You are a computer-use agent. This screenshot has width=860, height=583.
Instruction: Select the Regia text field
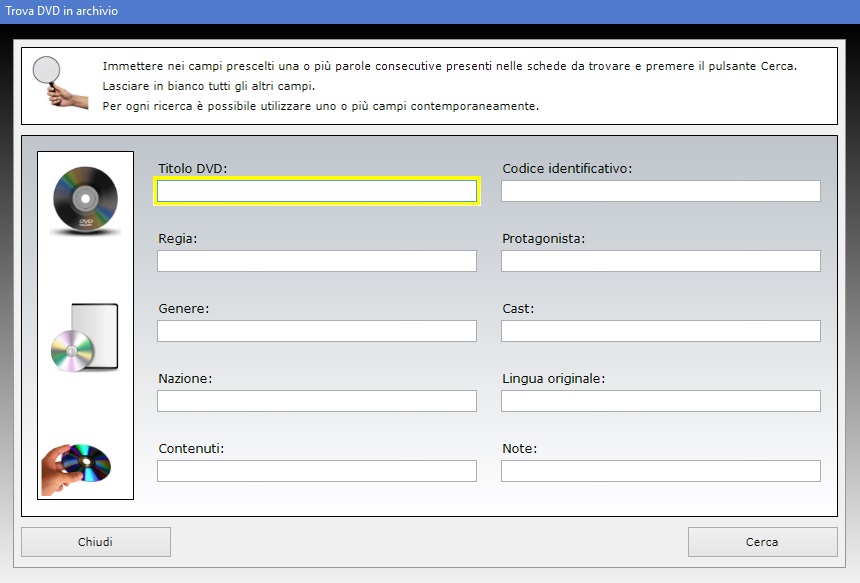(x=317, y=261)
